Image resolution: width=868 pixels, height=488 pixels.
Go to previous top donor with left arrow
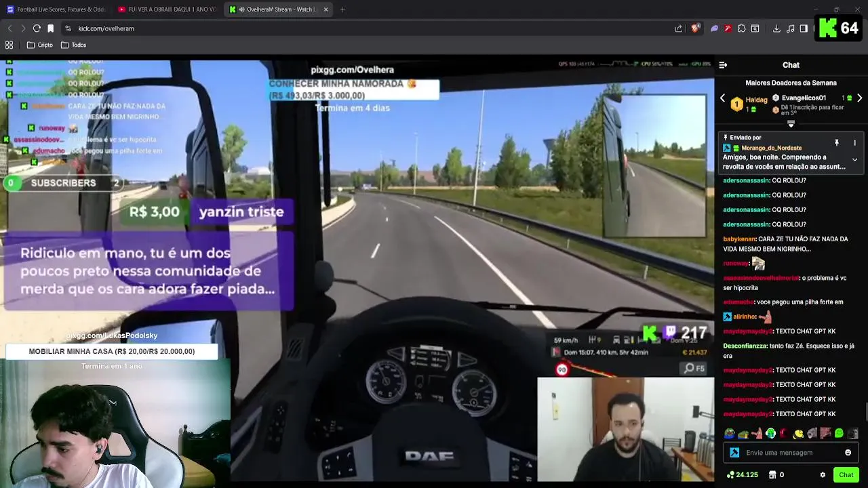(722, 98)
